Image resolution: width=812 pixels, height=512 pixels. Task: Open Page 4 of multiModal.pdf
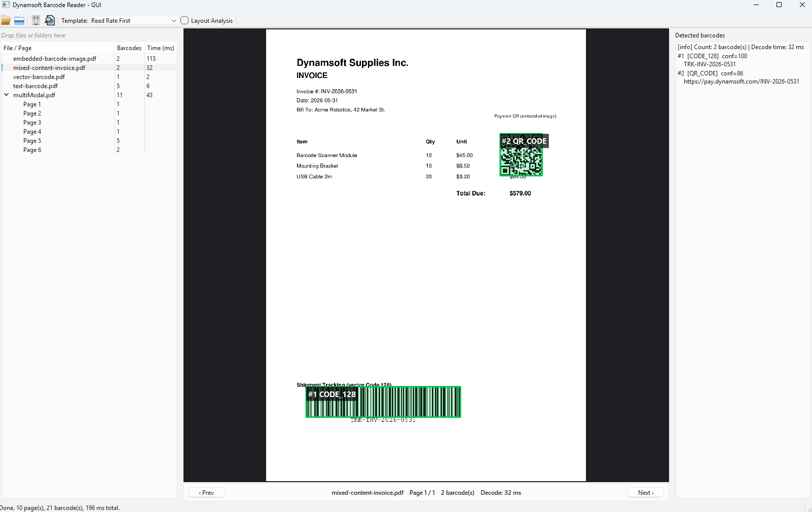32,132
